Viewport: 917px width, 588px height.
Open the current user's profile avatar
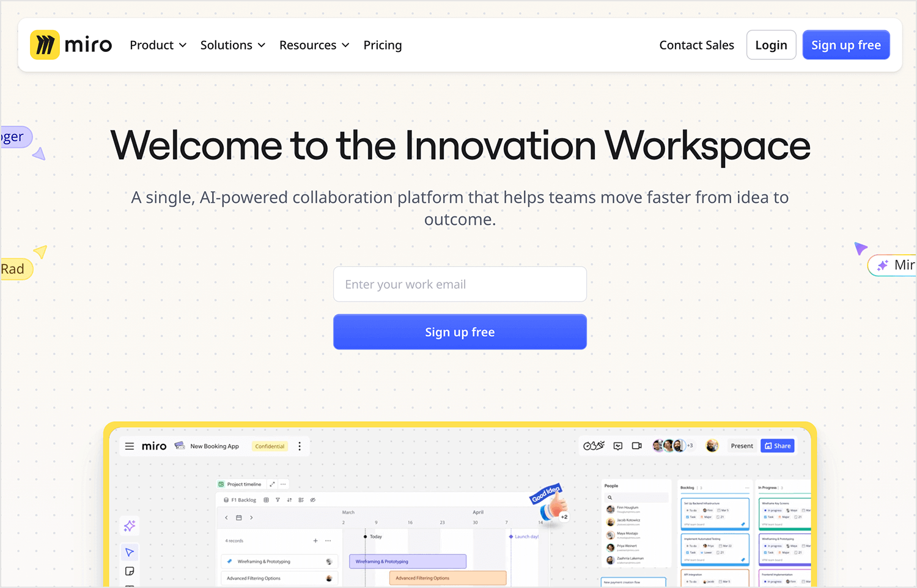(x=712, y=446)
